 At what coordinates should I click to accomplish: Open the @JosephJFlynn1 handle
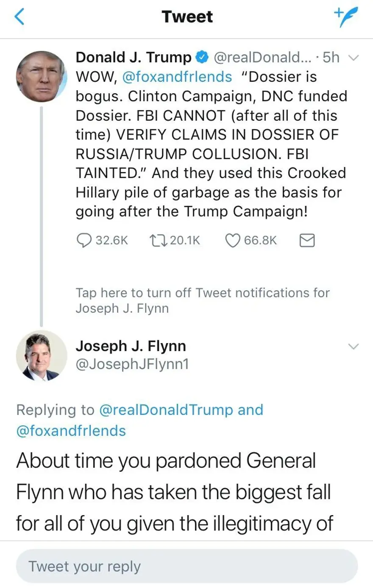[x=132, y=364]
